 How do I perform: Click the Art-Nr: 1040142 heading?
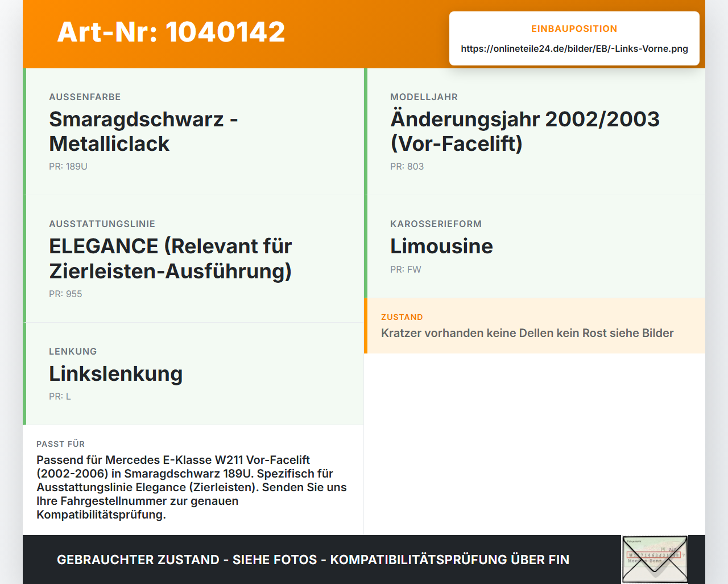[x=171, y=32]
